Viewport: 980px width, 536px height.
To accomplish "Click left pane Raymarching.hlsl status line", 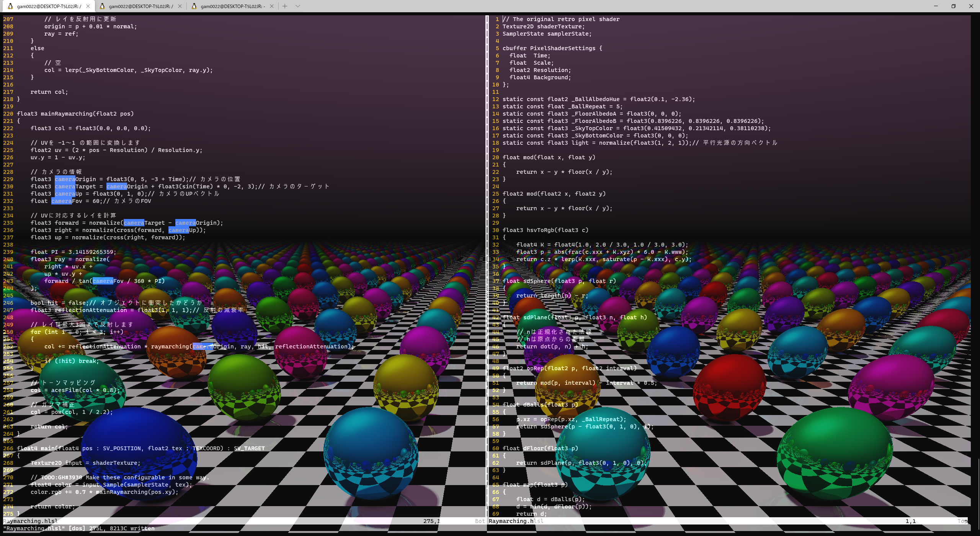I will pos(31,521).
